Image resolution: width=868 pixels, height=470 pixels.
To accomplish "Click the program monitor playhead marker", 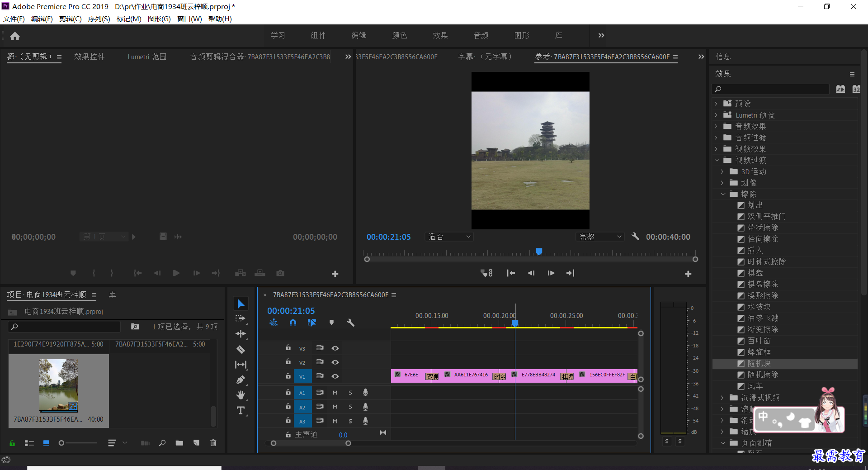I will pos(539,251).
